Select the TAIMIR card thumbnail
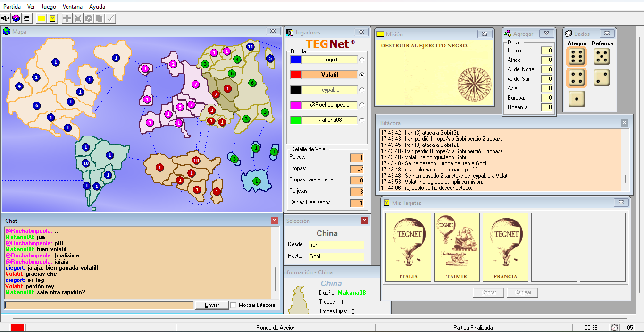 point(457,247)
